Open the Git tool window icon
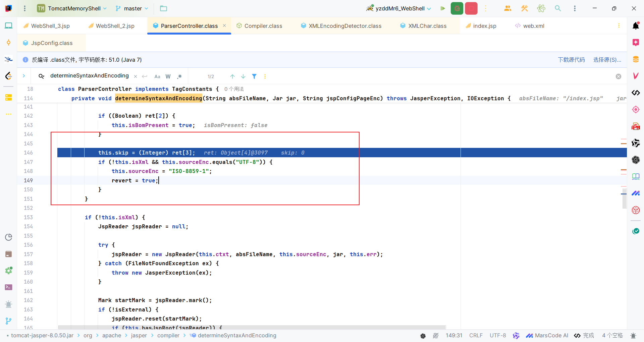 click(x=9, y=321)
